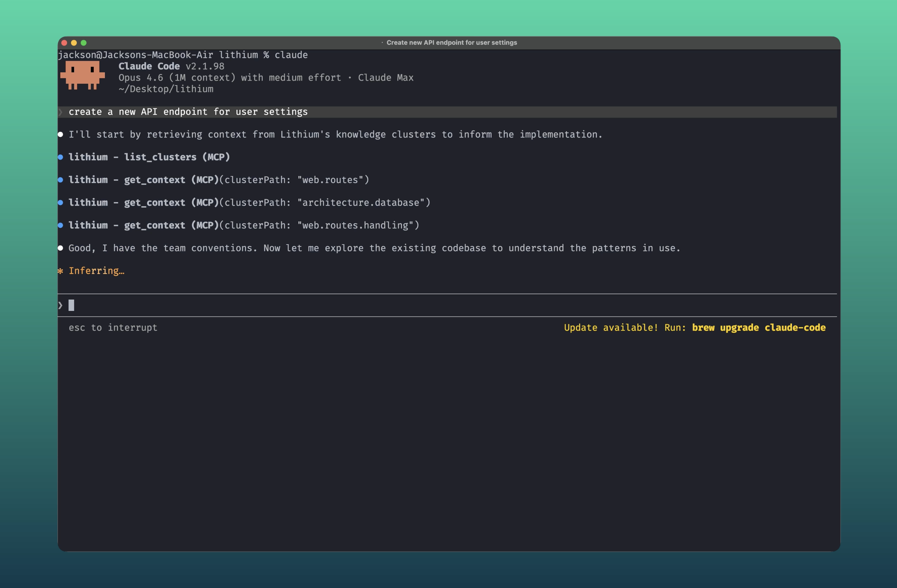Click the '~/Desktop/lithium' working directory path
Viewport: 897px width, 588px height.
[x=166, y=89]
